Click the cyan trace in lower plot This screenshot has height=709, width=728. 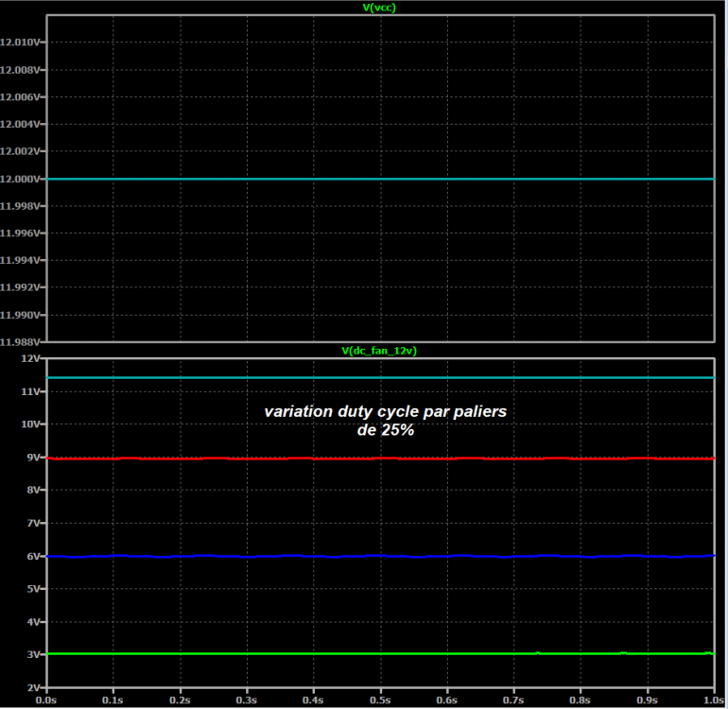click(x=380, y=377)
